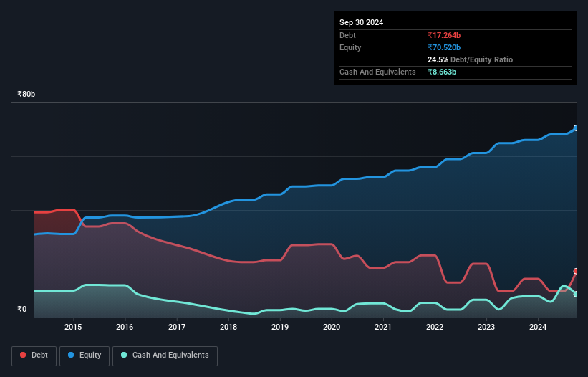Click the blue Equity legend dot

(71, 355)
